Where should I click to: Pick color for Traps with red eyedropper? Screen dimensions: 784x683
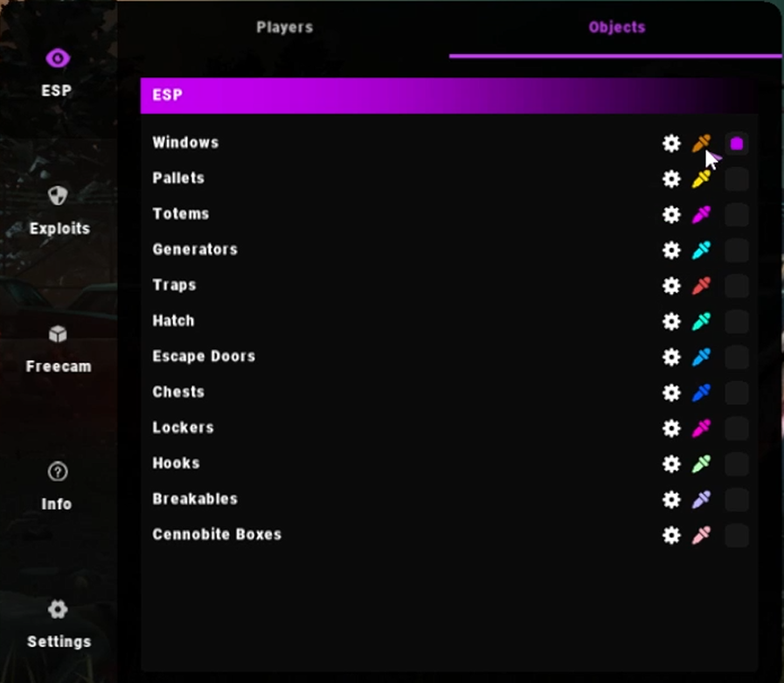(x=701, y=286)
